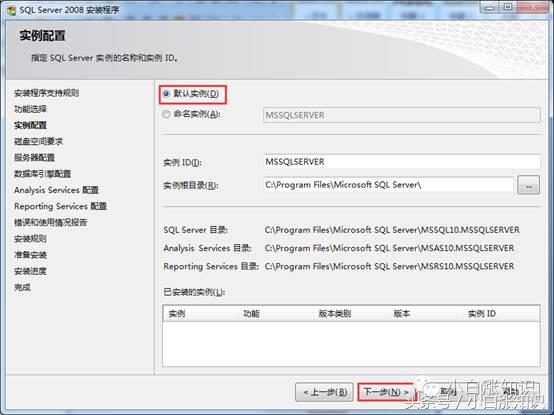
Task: Click the 版本 column header
Action: (425, 314)
